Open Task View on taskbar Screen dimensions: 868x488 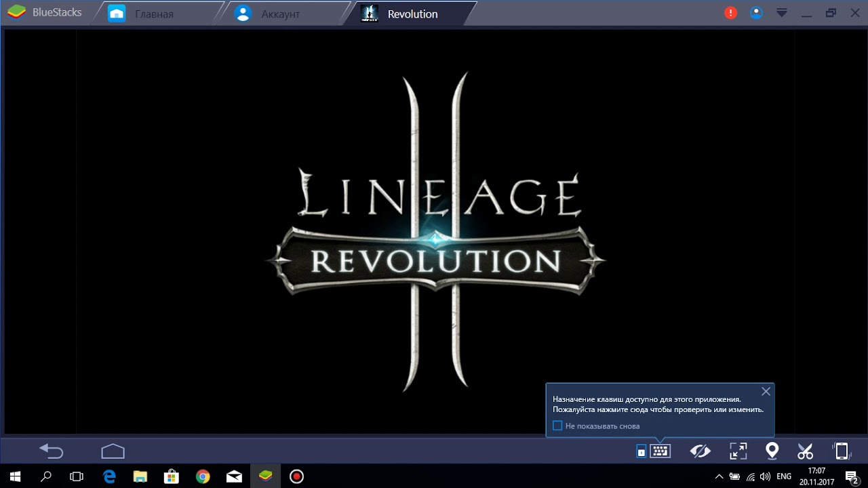pyautogui.click(x=77, y=476)
